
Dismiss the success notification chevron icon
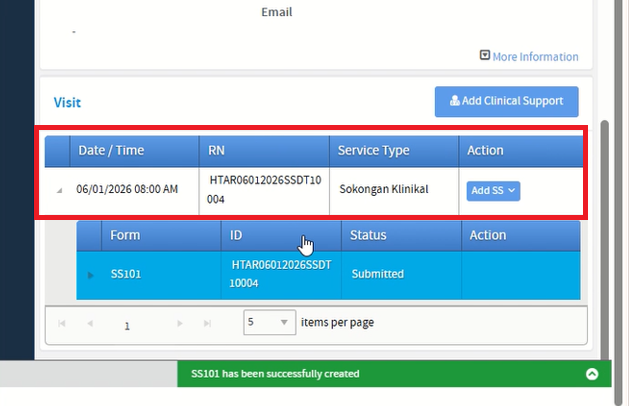point(592,374)
